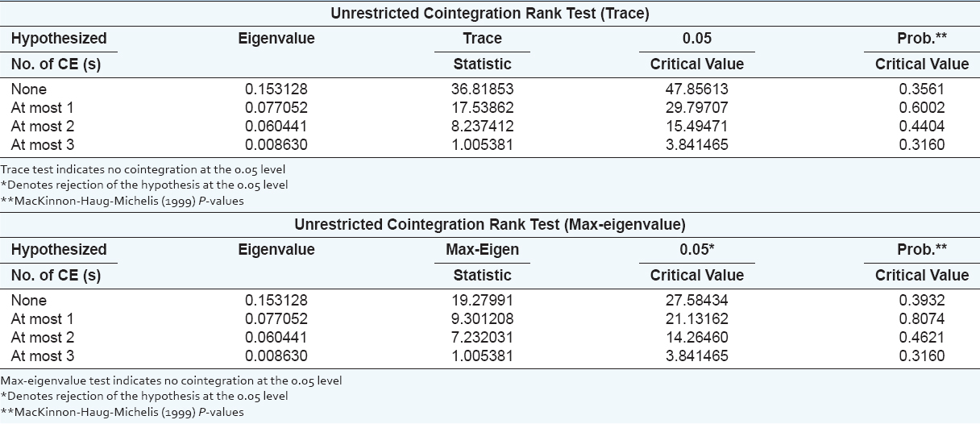
Task: Click the critical value 15.49471
Action: point(696,127)
